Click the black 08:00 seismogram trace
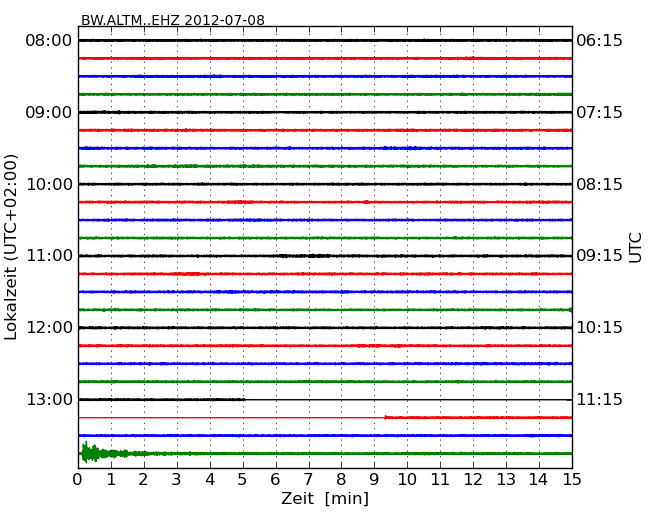This screenshot has width=650, height=520. [325, 40]
